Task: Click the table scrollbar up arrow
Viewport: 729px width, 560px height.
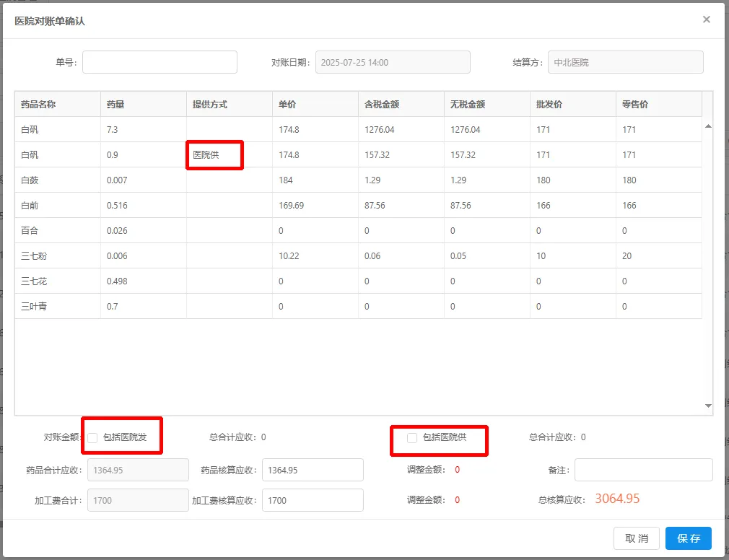Action: 707,126
